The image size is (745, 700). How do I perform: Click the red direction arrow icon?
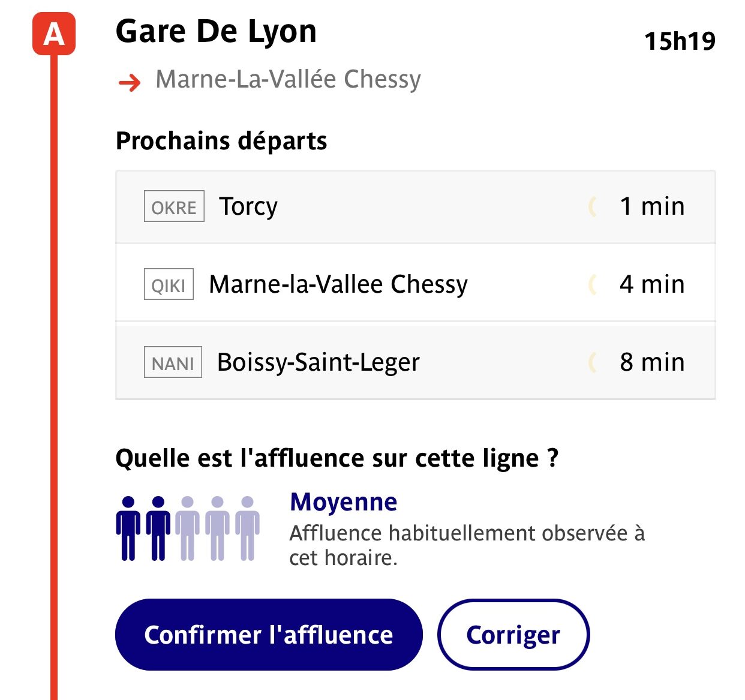point(128,79)
